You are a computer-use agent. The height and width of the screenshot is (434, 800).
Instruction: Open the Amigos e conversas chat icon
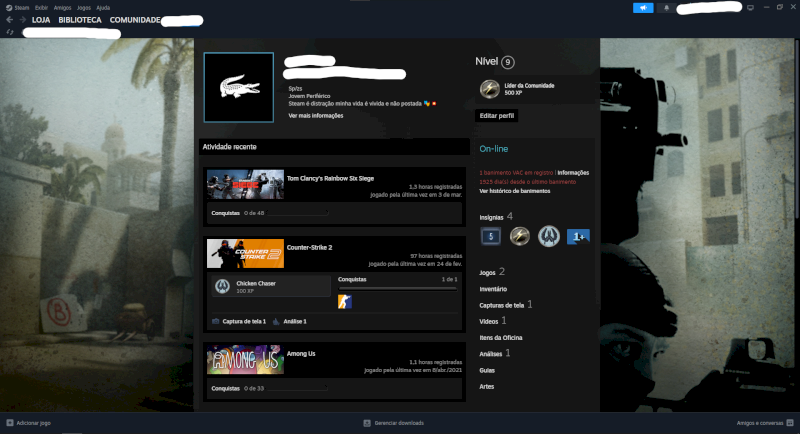coord(790,423)
